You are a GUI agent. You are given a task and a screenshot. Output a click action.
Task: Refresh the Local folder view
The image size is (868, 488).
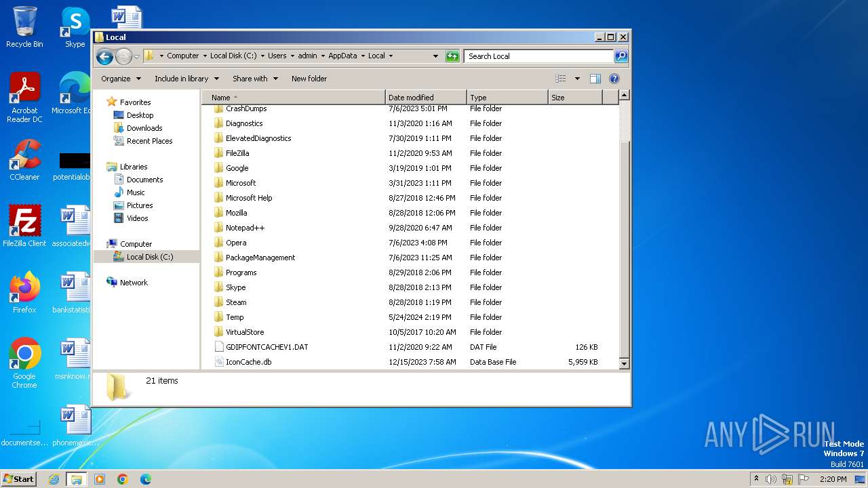[452, 56]
